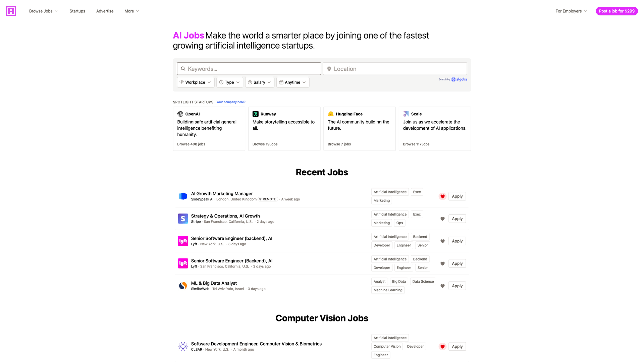Open the Workplace filter dropdown
Viewport: 644px width, 362px height.
coord(196,82)
